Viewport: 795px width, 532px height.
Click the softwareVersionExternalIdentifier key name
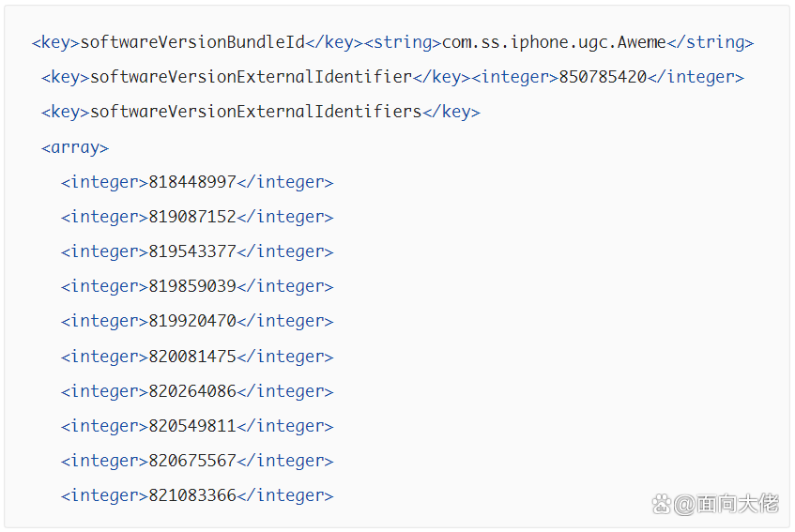point(251,77)
